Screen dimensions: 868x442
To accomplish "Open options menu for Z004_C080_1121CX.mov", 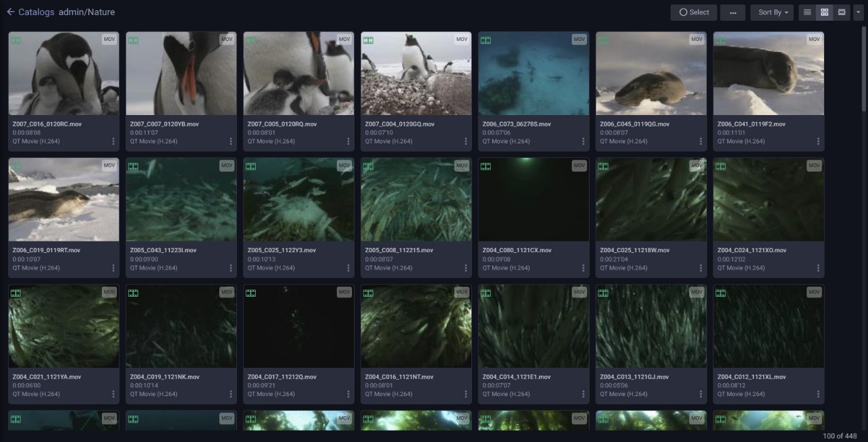I will click(x=584, y=268).
